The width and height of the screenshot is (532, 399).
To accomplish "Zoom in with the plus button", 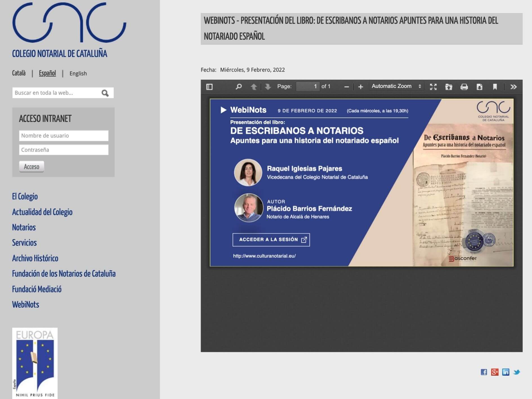I will tap(361, 87).
